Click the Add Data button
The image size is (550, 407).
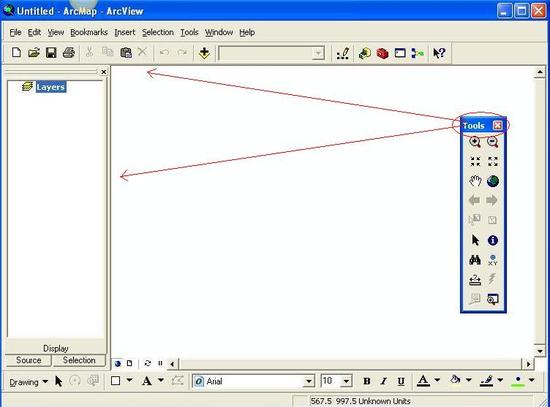coord(204,53)
